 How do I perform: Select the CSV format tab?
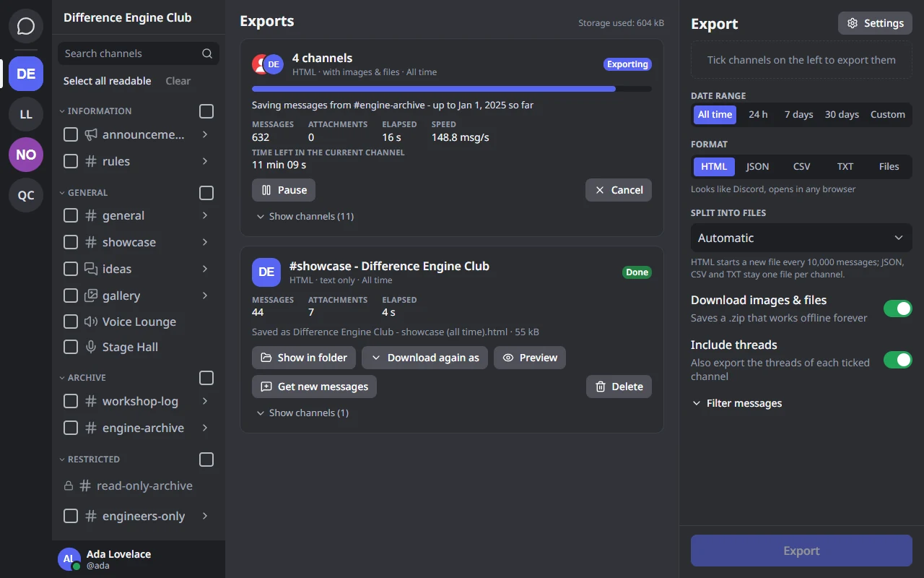[801, 166]
